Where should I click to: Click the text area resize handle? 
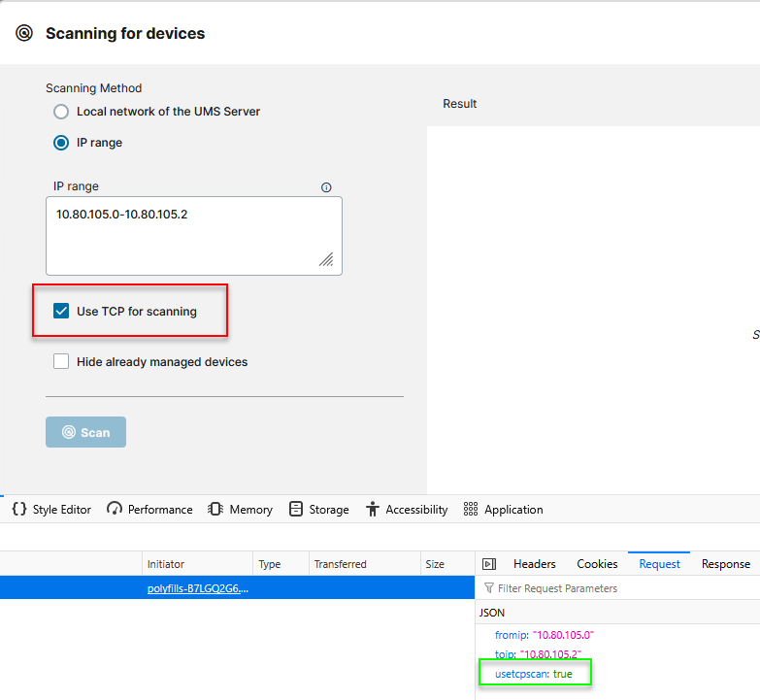tap(326, 259)
